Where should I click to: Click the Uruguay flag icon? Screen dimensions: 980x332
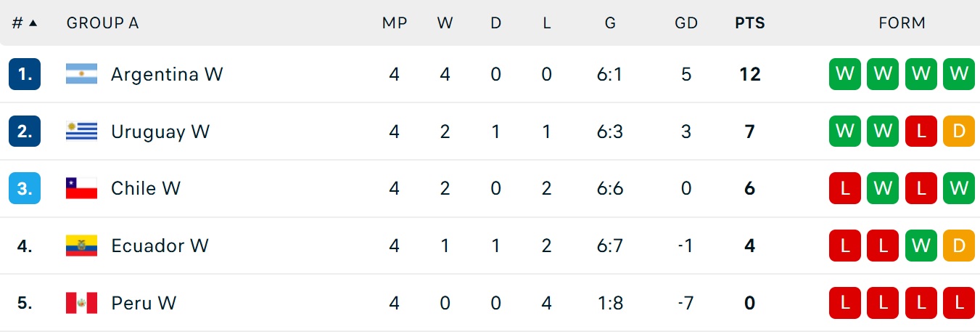point(81,131)
